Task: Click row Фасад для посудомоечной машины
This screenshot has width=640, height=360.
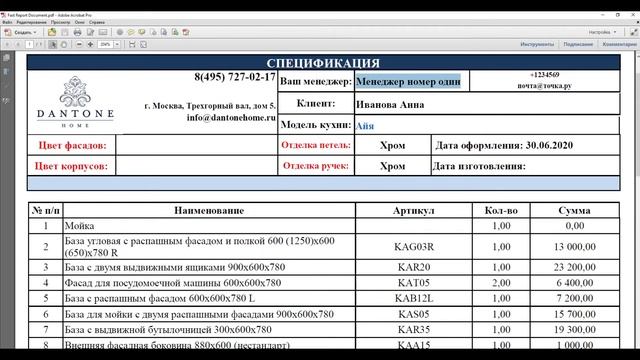Action: (324, 282)
